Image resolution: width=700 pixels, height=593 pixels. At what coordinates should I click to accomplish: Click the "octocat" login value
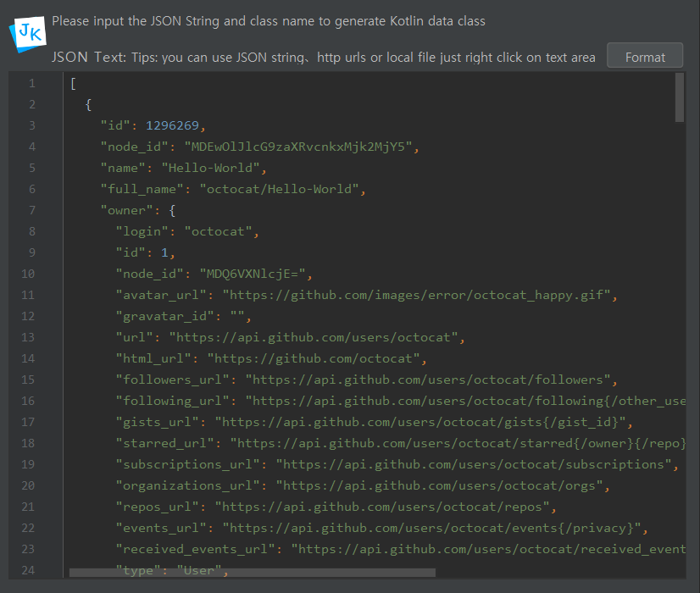coord(218,231)
